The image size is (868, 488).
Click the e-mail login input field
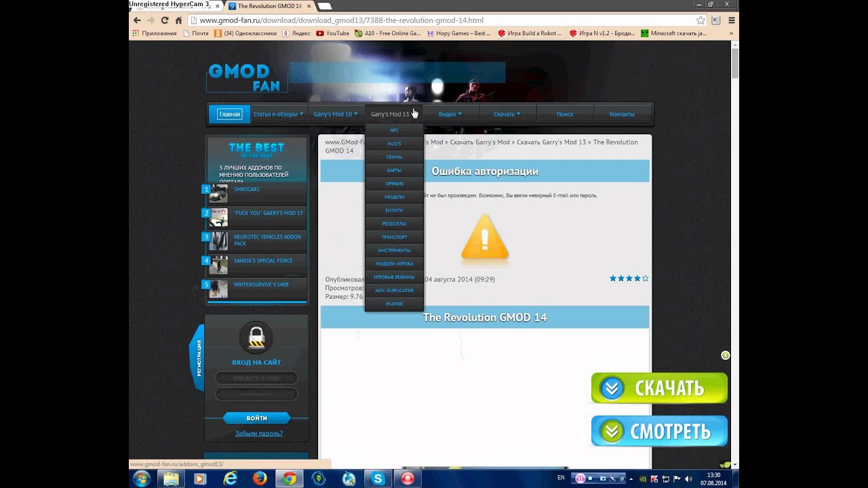click(256, 378)
